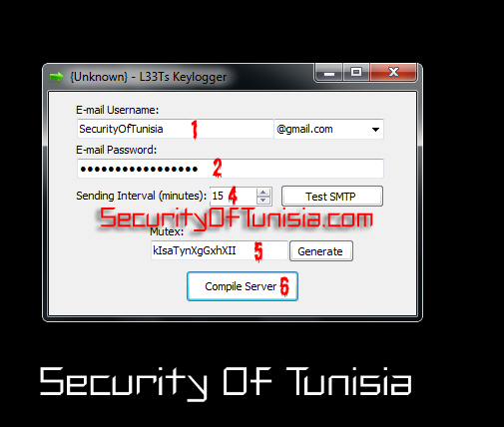The width and height of the screenshot is (504, 427).
Task: Focus the E-mail Username input field
Action: point(175,129)
